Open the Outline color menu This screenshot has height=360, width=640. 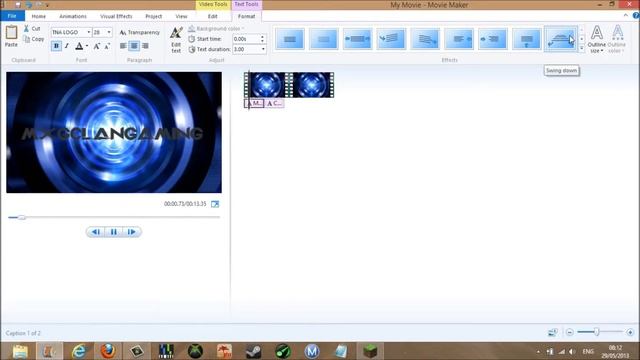(x=616, y=39)
